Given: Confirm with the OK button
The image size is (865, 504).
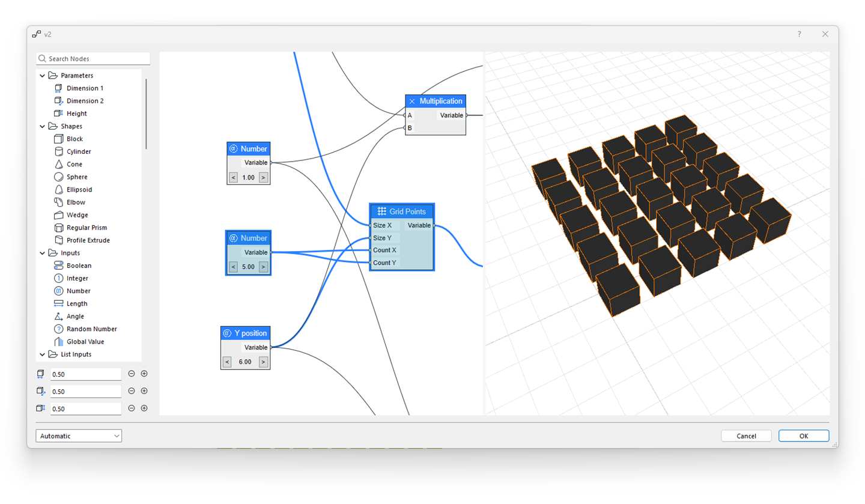Looking at the screenshot, I should 804,436.
